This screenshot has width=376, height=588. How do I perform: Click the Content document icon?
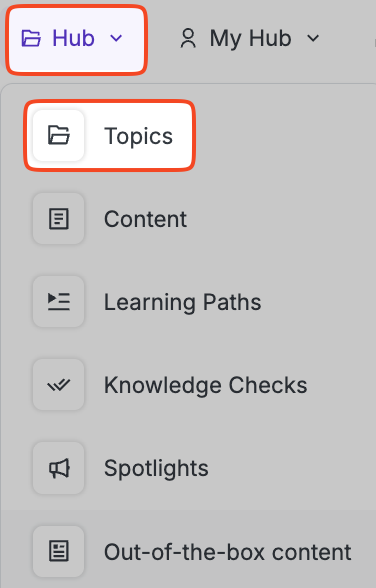tap(59, 219)
